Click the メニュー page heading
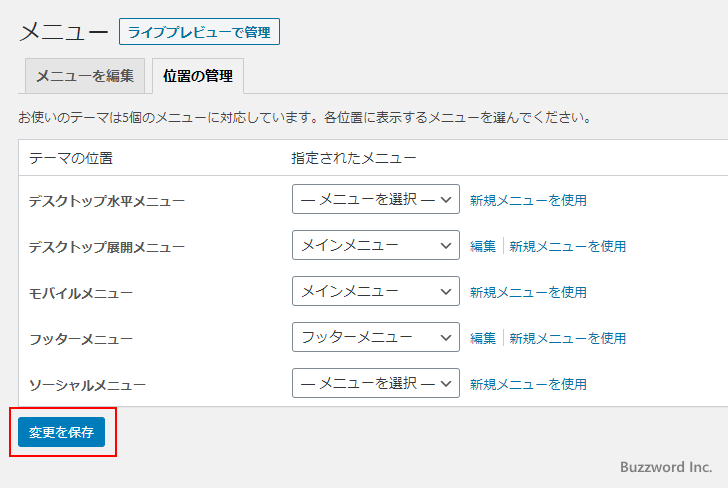 [64, 32]
